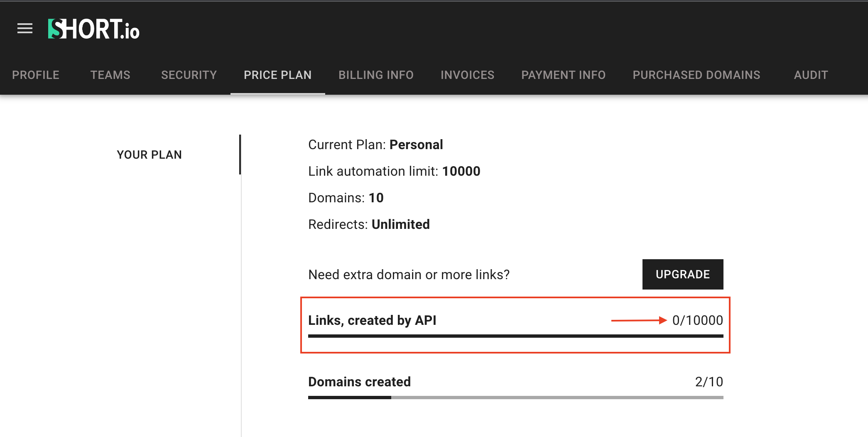868x437 pixels.
Task: Click the Link automation limit value
Action: (461, 171)
